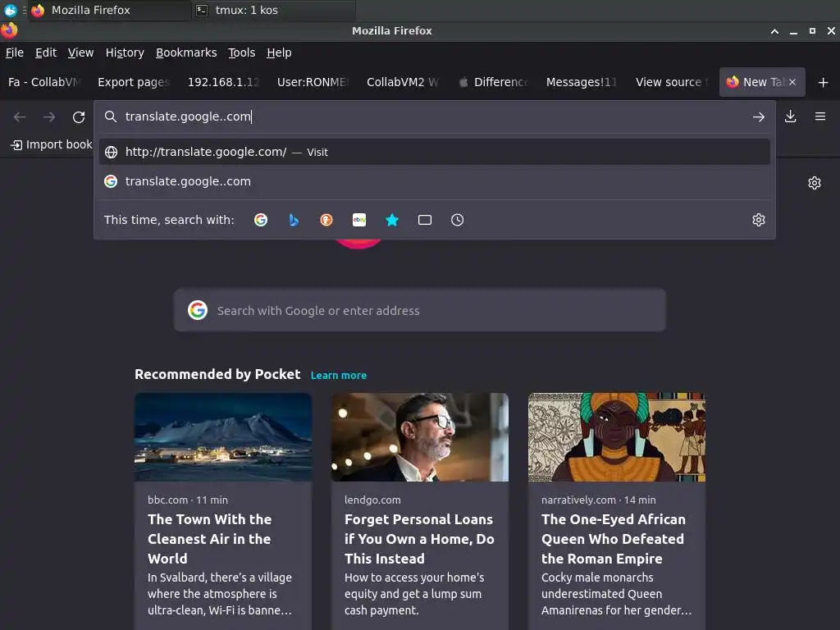Open the Svalbard town thumbnail image

[223, 437]
